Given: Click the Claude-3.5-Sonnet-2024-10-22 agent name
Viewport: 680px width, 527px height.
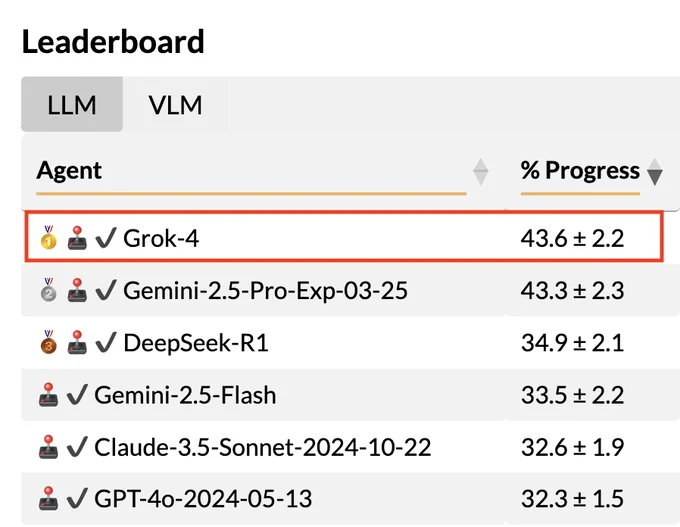Looking at the screenshot, I should pos(263,447).
